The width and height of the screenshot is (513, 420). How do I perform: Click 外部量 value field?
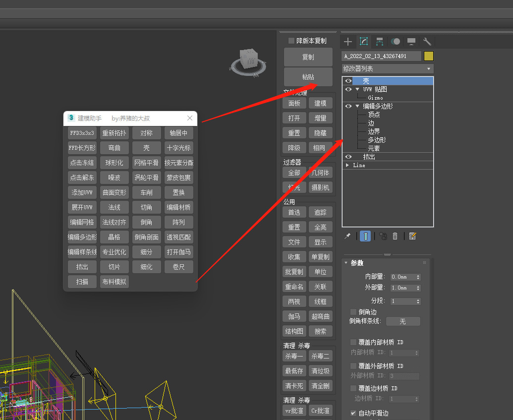point(403,288)
